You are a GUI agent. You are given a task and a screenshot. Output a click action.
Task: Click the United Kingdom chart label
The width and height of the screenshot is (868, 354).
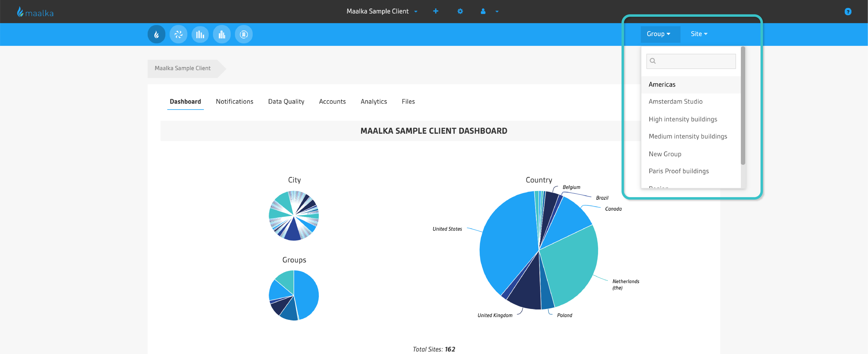pos(495,316)
